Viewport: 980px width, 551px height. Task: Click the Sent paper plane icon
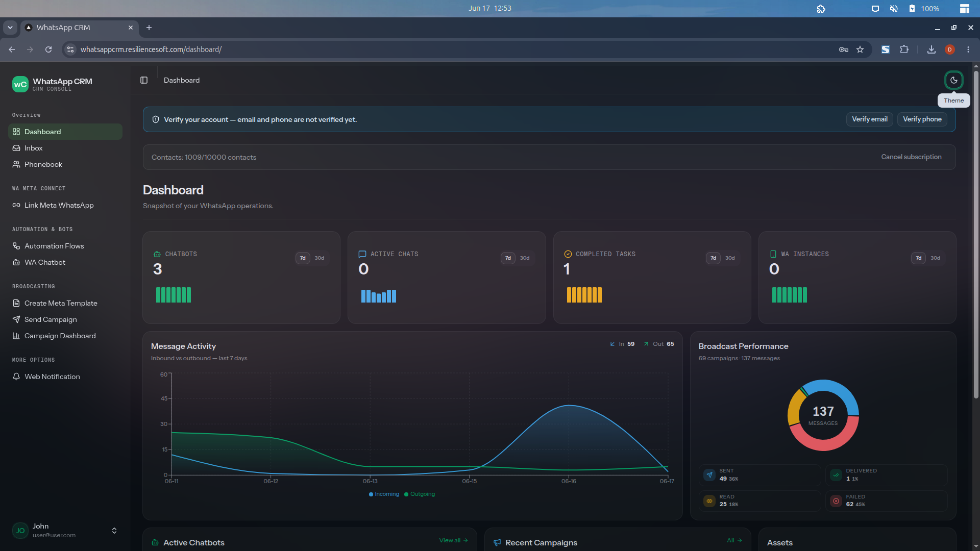(x=709, y=475)
